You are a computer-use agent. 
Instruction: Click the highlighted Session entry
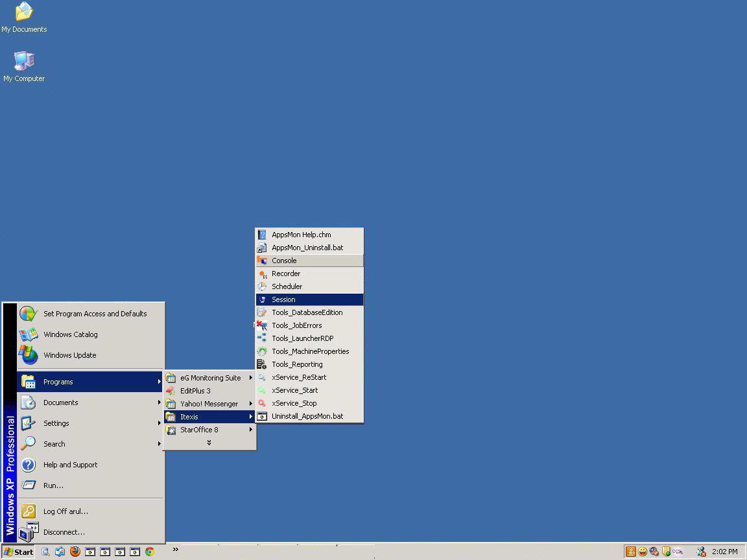coord(310,299)
